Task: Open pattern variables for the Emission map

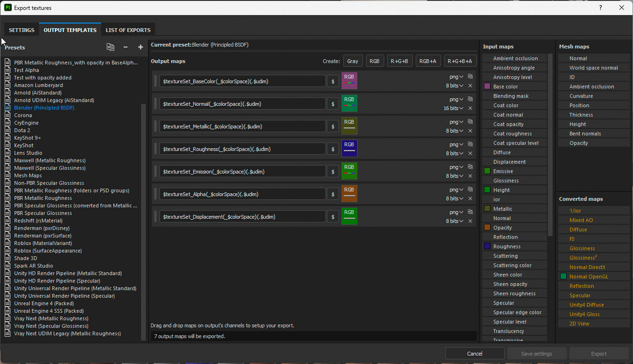Action: (x=332, y=171)
